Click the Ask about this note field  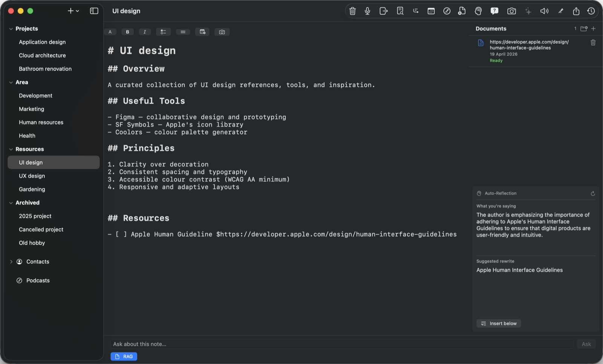click(341, 344)
